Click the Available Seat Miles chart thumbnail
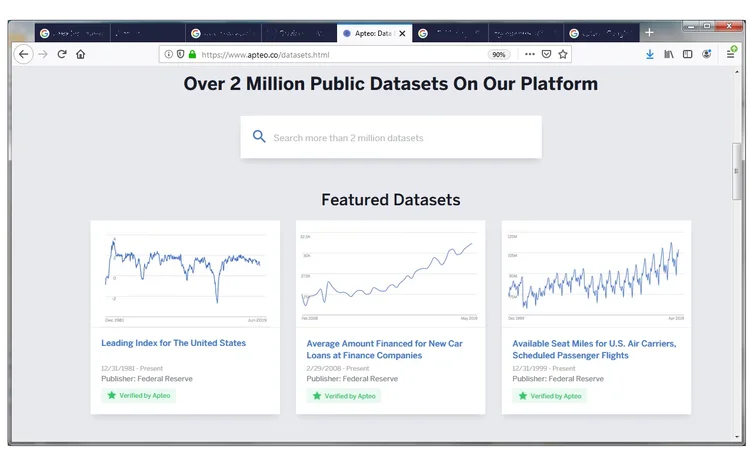Viewport: 750px width, 463px height. 596,276
